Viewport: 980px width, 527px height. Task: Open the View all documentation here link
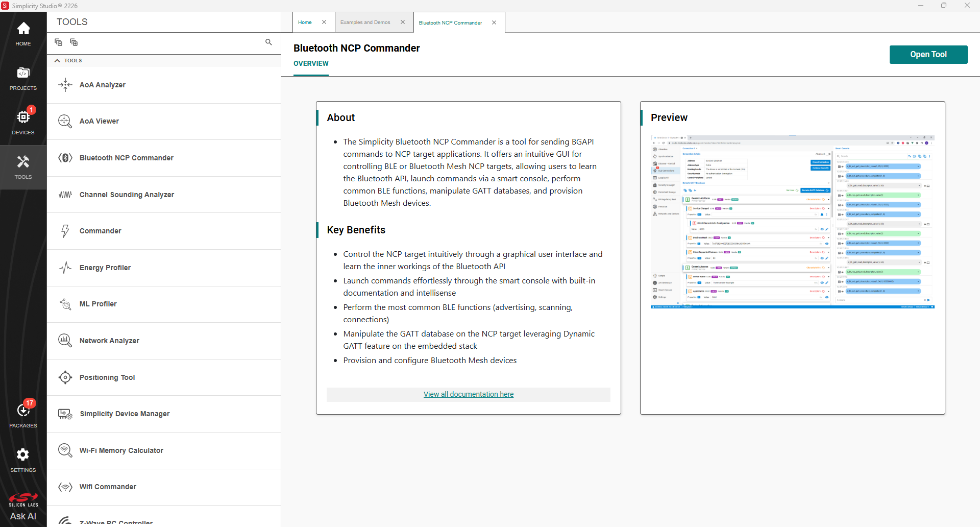tap(469, 394)
